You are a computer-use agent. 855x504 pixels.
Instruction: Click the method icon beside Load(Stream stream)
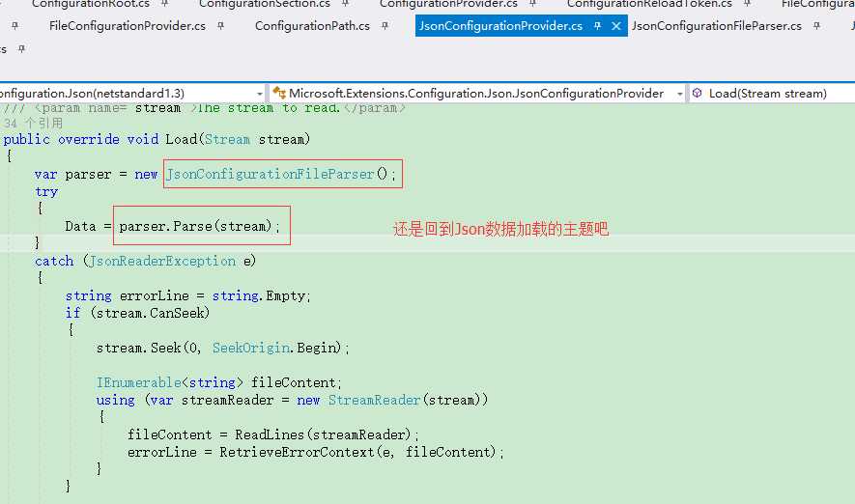pos(697,93)
